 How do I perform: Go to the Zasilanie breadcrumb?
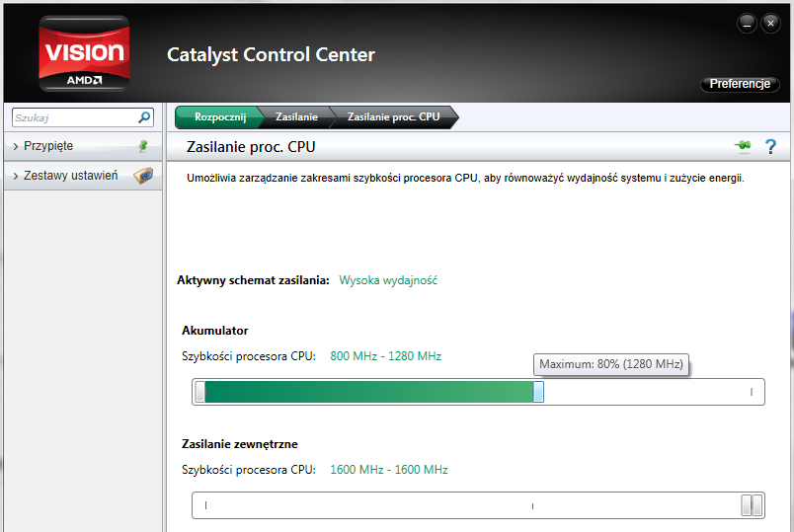coord(296,116)
